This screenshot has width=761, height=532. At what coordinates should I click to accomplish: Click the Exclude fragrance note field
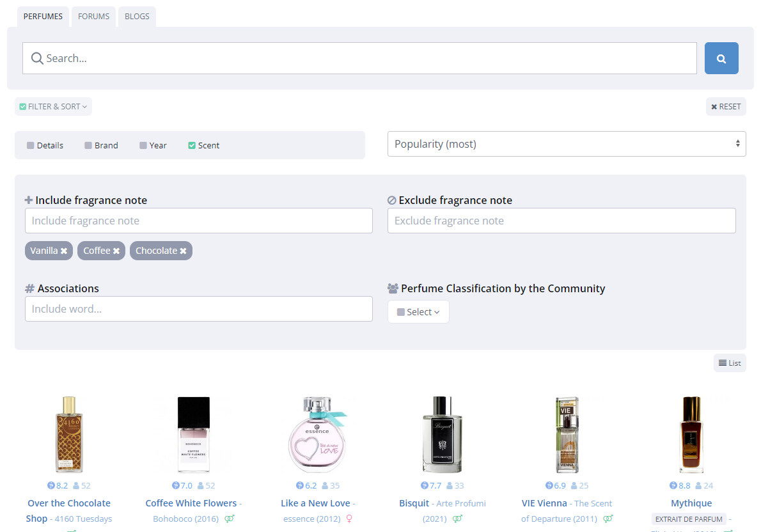tap(561, 221)
